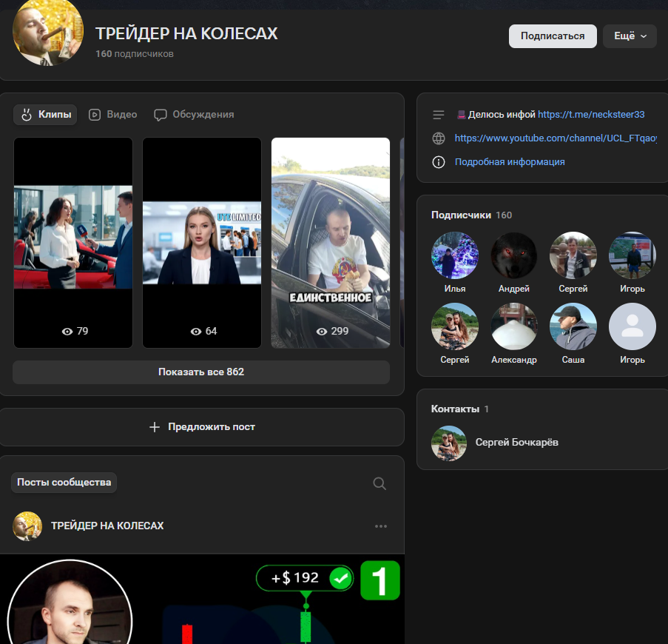Open the Подробная информация link
The width and height of the screenshot is (668, 644).
(x=510, y=162)
